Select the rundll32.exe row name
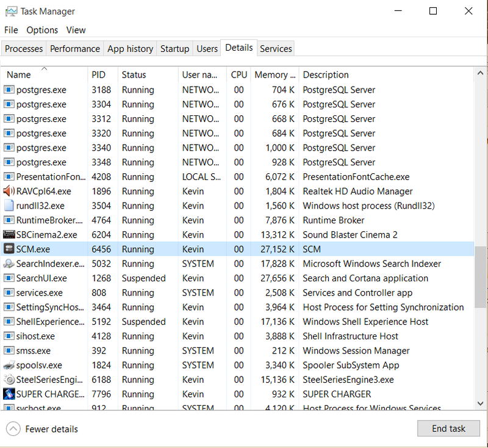 pyautogui.click(x=40, y=206)
